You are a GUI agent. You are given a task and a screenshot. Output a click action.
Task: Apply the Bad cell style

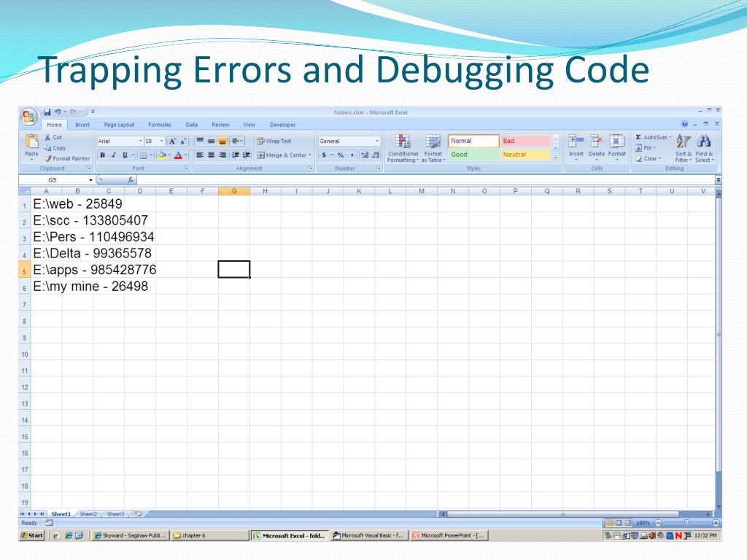pyautogui.click(x=525, y=141)
